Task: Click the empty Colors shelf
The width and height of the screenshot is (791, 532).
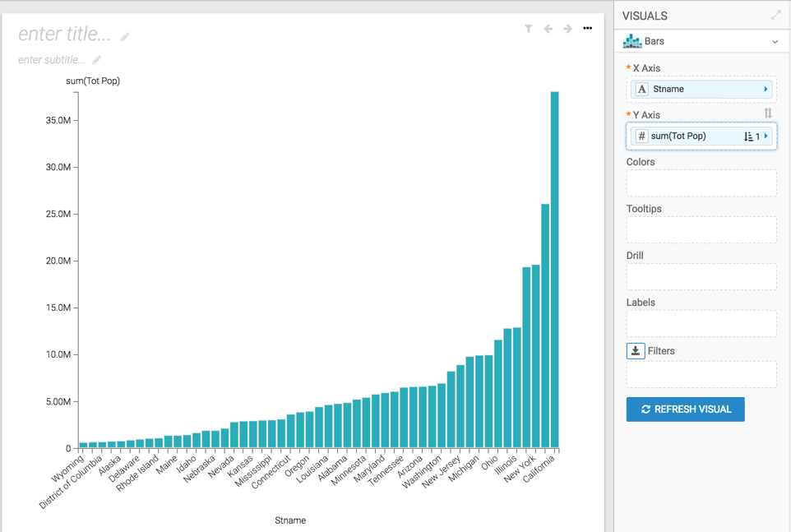Action: pyautogui.click(x=701, y=183)
